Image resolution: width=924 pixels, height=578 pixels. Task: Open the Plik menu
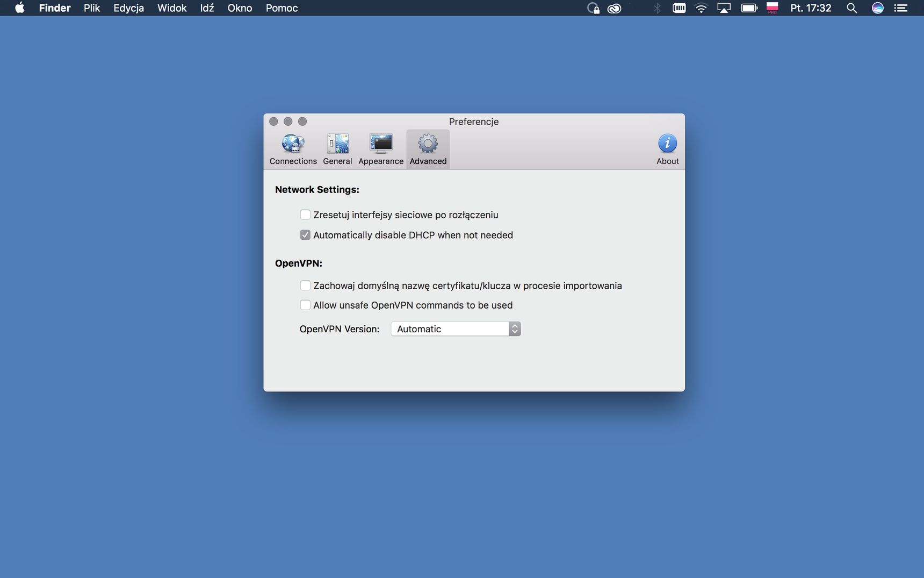coord(92,8)
